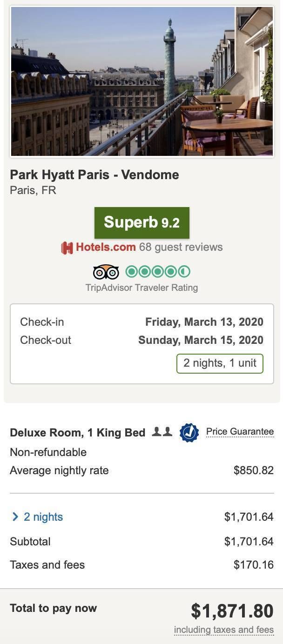Click the Superb 9.2 rating badge
Viewport: 283px width, 644px height.
[142, 222]
